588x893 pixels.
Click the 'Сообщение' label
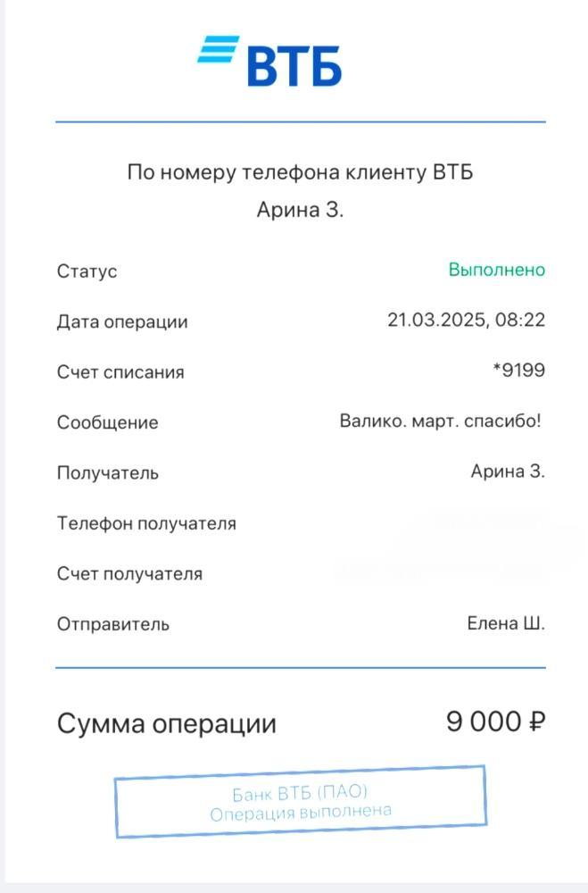(108, 422)
